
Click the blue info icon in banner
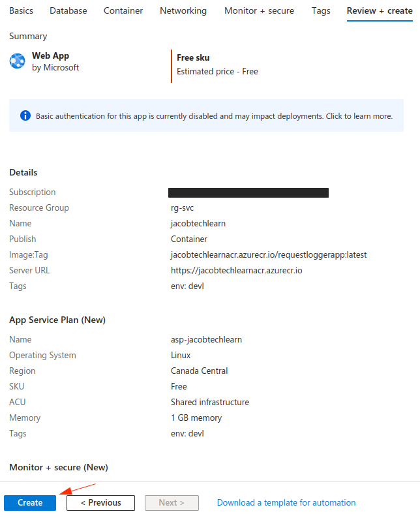coord(25,116)
